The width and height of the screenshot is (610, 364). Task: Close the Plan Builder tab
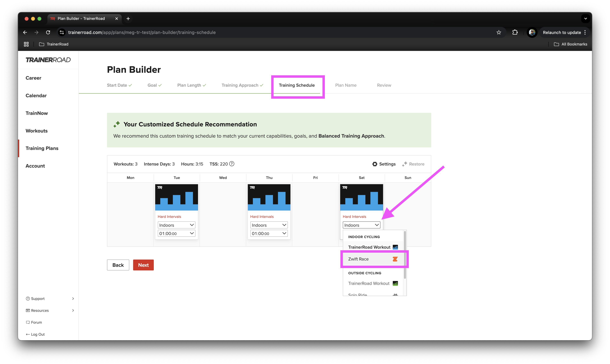(x=116, y=19)
